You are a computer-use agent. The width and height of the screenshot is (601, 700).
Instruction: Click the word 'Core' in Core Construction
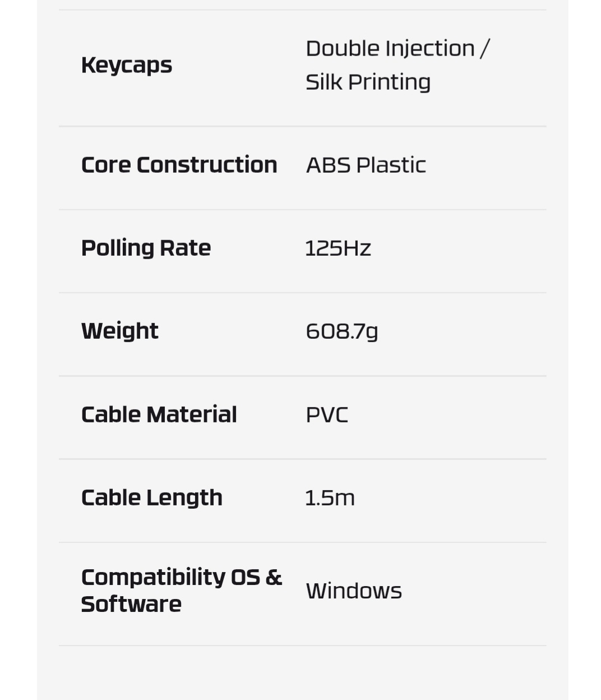click(x=106, y=165)
